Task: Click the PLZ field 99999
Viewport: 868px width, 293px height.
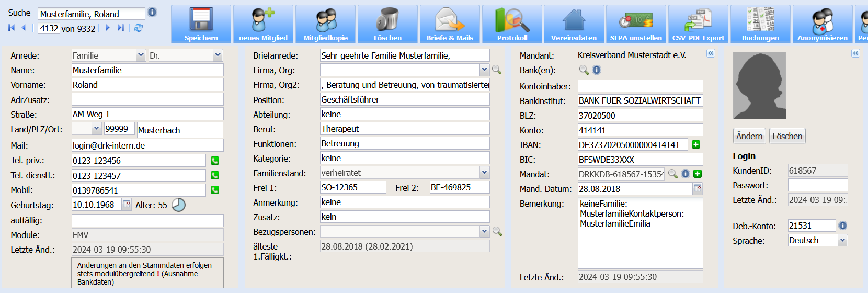Action: click(119, 129)
